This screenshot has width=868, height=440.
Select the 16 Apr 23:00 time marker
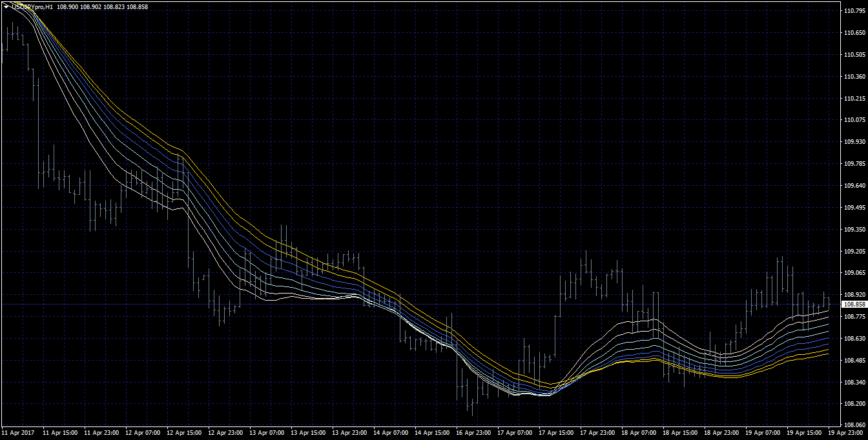click(x=472, y=433)
